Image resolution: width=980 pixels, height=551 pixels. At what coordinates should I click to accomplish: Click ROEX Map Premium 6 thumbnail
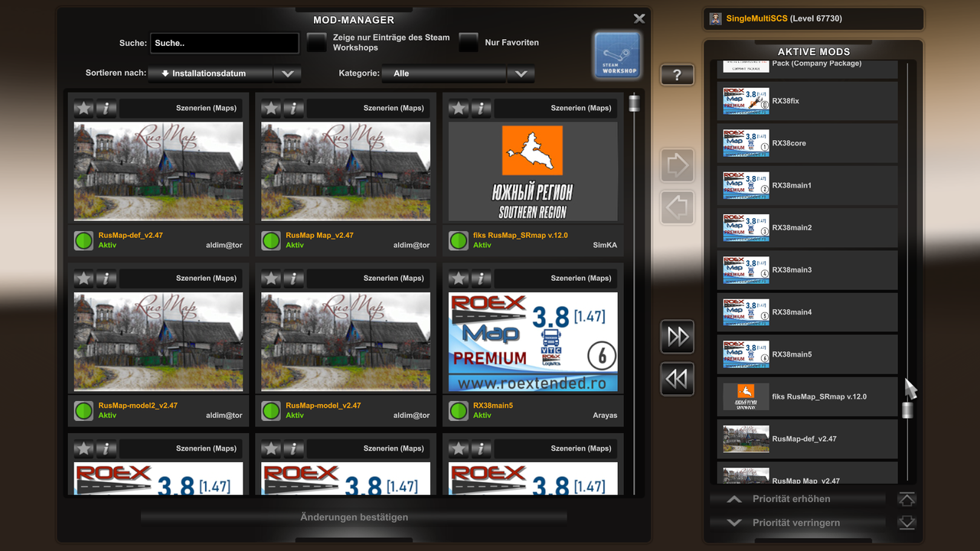tap(533, 342)
